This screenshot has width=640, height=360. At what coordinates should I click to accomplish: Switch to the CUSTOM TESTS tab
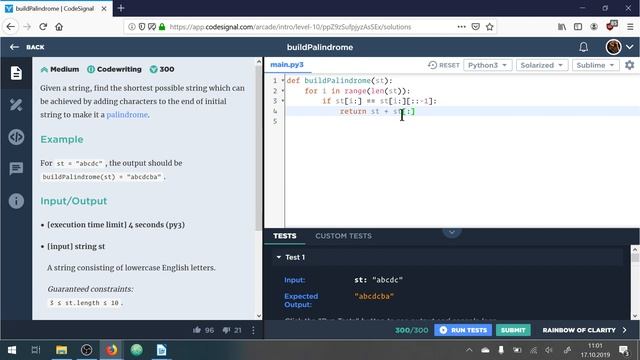(x=343, y=236)
